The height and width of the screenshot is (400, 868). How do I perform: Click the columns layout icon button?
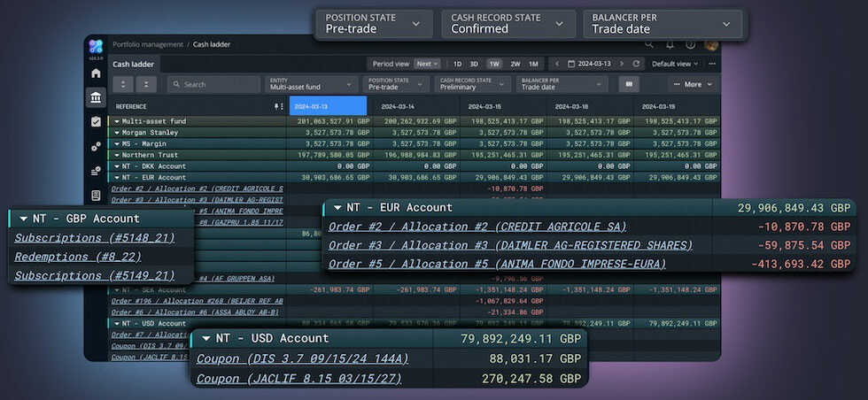629,84
